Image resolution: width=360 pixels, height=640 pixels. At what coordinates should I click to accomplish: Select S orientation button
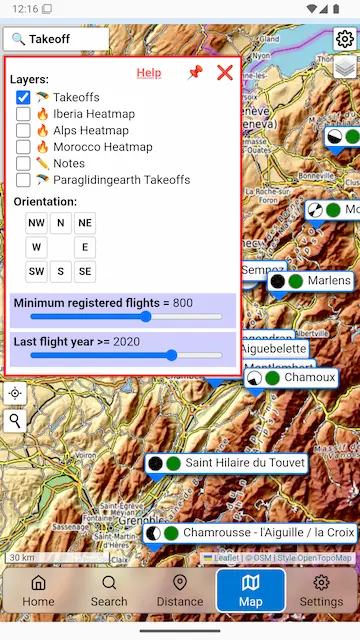pyautogui.click(x=60, y=271)
